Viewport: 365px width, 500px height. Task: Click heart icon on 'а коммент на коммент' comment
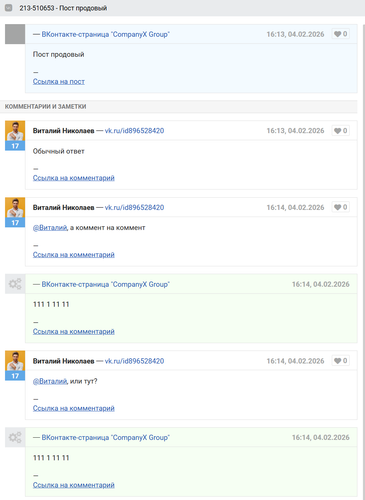click(340, 207)
